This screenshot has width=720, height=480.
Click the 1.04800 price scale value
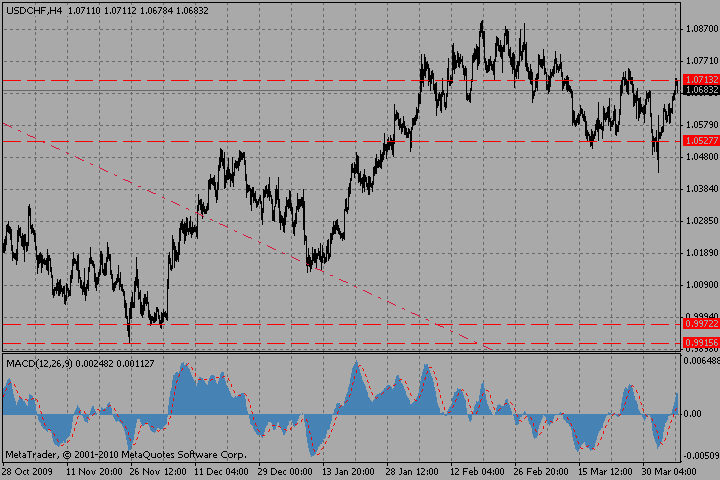(x=702, y=157)
